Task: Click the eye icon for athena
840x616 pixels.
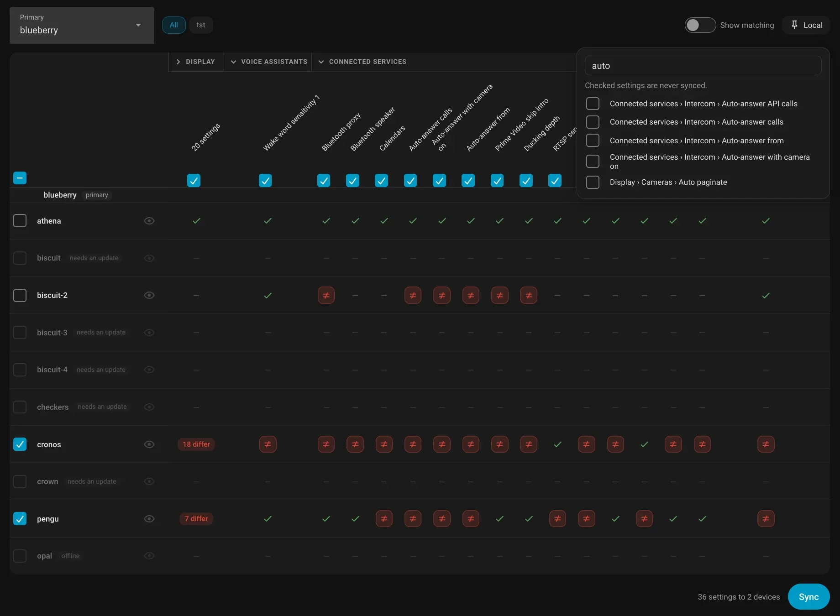Action: 149,221
